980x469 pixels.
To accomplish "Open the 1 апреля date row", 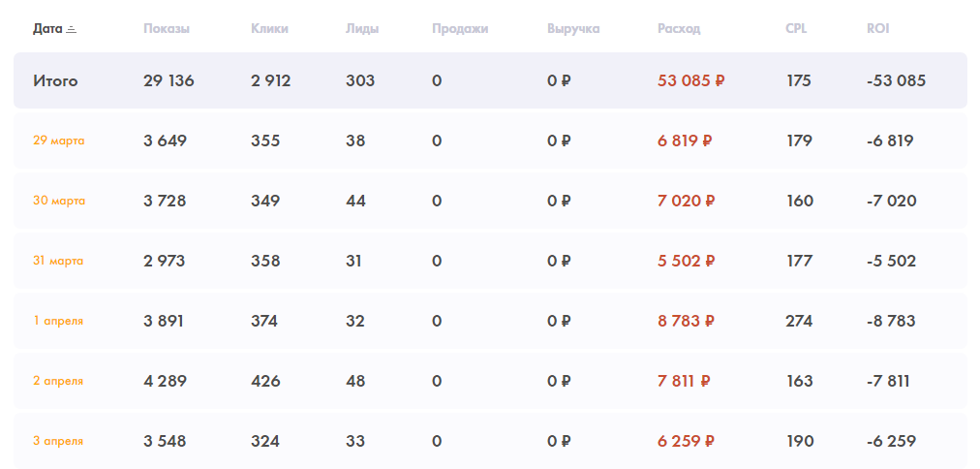I will pyautogui.click(x=58, y=321).
